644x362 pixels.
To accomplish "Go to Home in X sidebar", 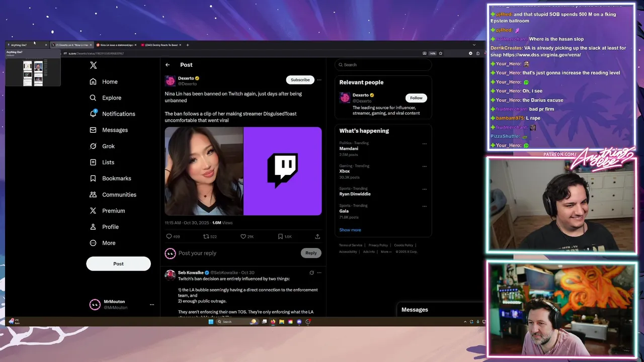I will [104, 81].
